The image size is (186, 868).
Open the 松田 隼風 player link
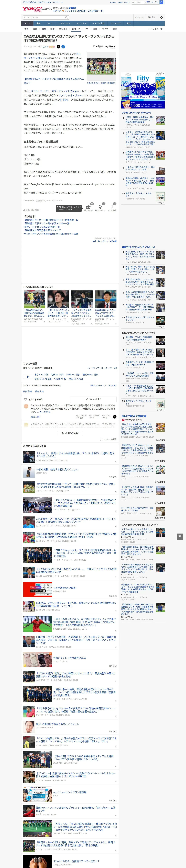click(x=28, y=392)
